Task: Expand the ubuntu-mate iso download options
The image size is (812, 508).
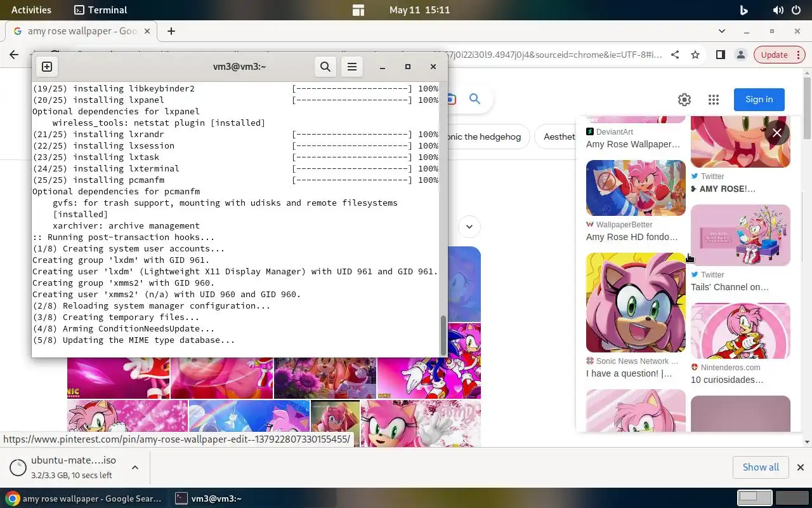Action: pyautogui.click(x=135, y=467)
